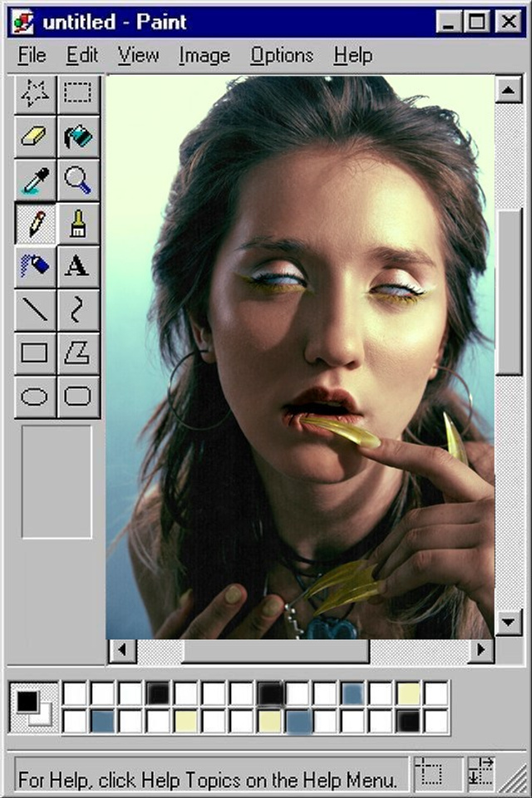Activate the Pick Color eyedropper tool
The height and width of the screenshot is (798, 532).
tap(35, 180)
